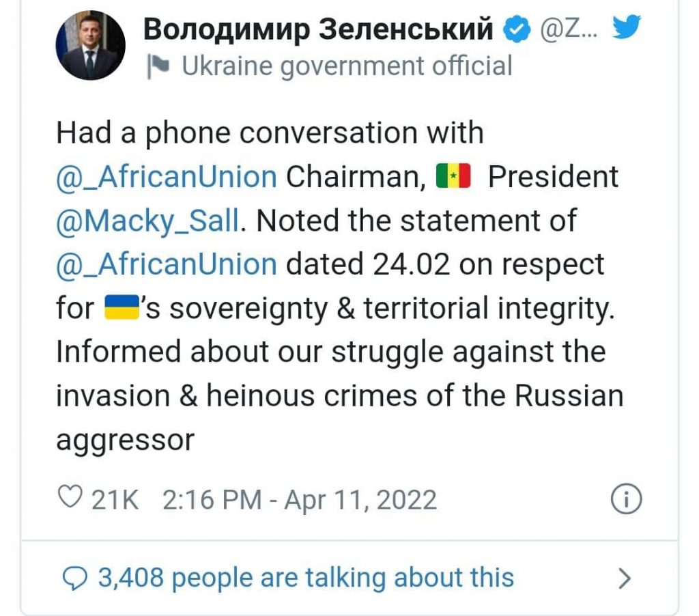Click the Senegal flag emoji
The width and height of the screenshot is (699, 616).
[453, 176]
